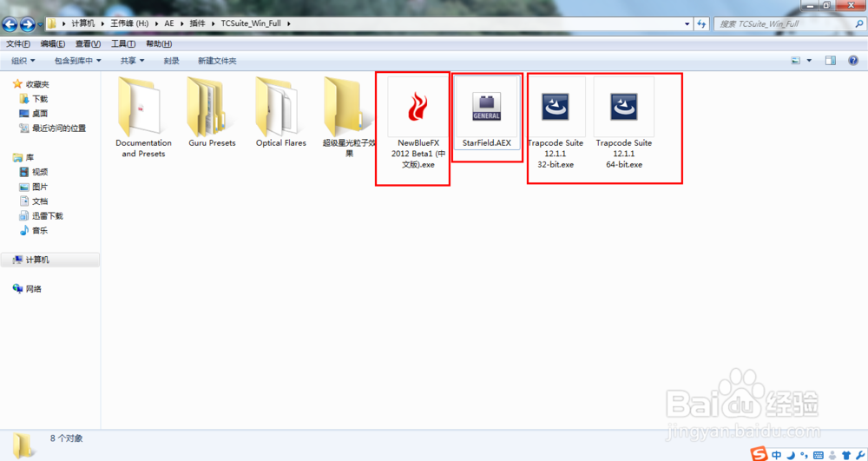Select the StarField.AEX plugin file icon
The height and width of the screenshot is (461, 868).
487,106
